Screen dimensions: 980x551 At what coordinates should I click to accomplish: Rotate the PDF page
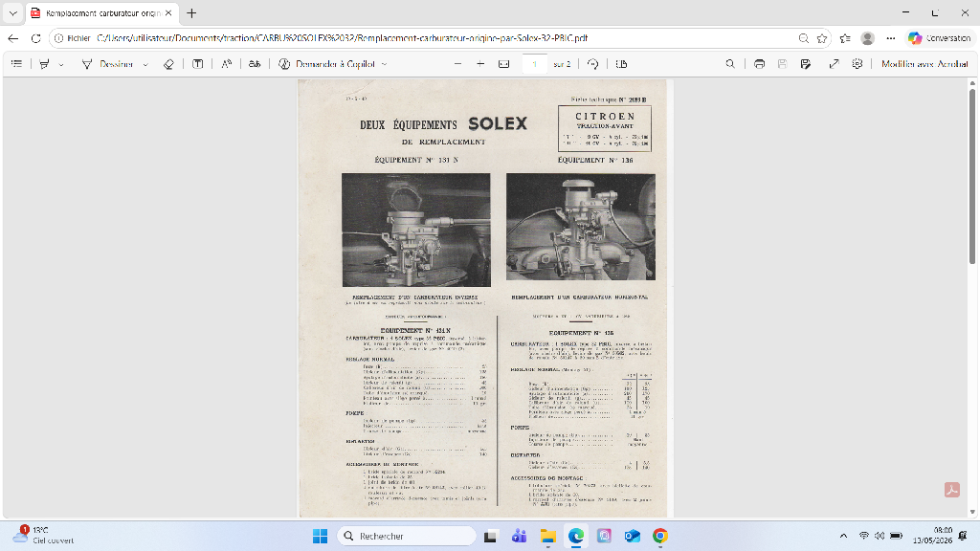click(592, 64)
